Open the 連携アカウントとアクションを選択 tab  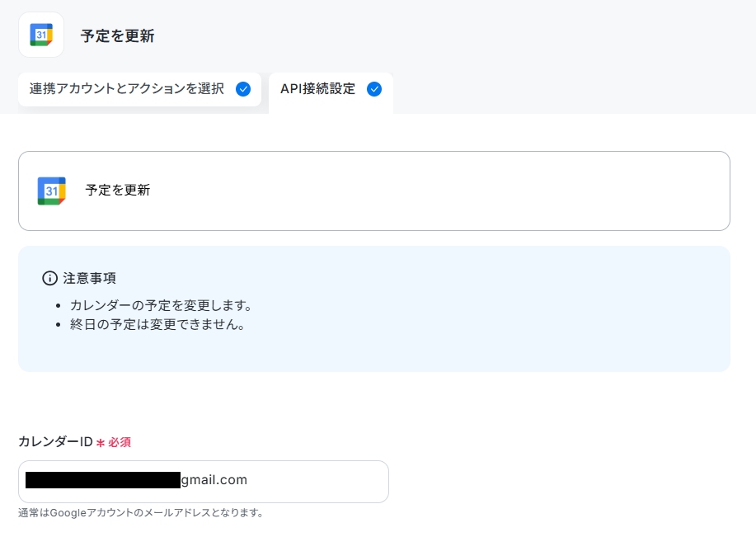(x=140, y=89)
